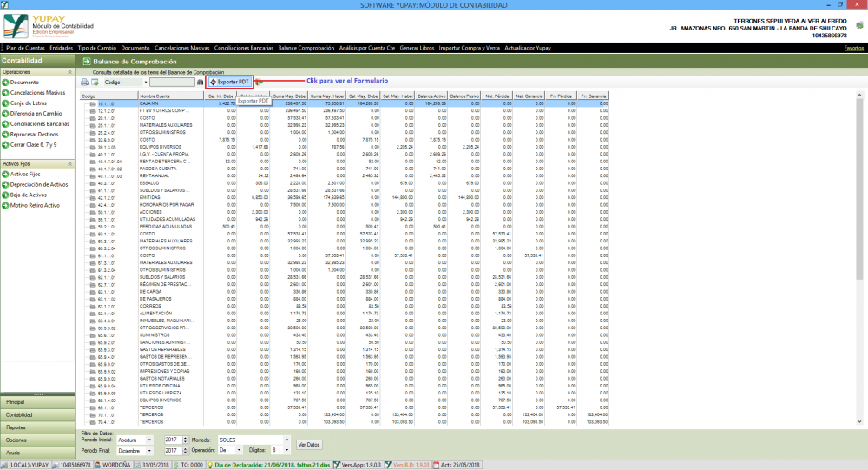868x470 pixels.
Task: Click the Suma May. Debe column header
Action: [x=289, y=96]
